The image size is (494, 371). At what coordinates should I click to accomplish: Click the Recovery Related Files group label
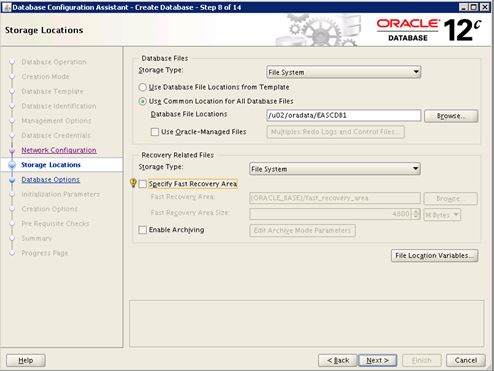pyautogui.click(x=177, y=155)
